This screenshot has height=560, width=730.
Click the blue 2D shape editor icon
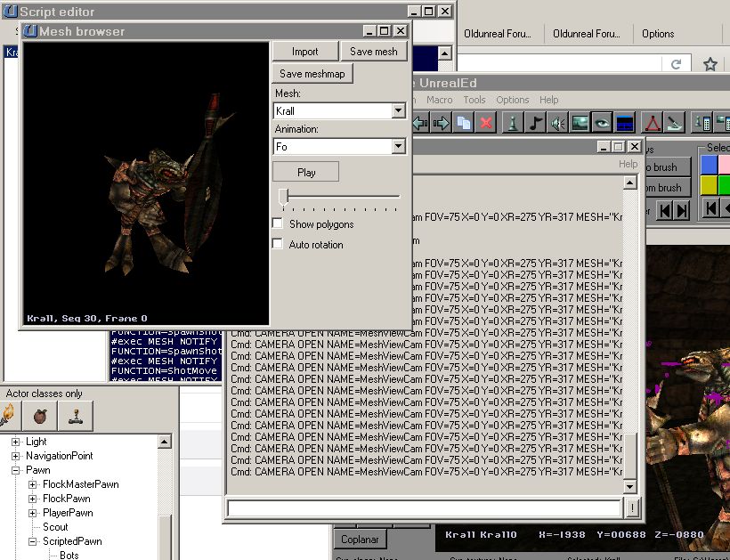(x=624, y=123)
